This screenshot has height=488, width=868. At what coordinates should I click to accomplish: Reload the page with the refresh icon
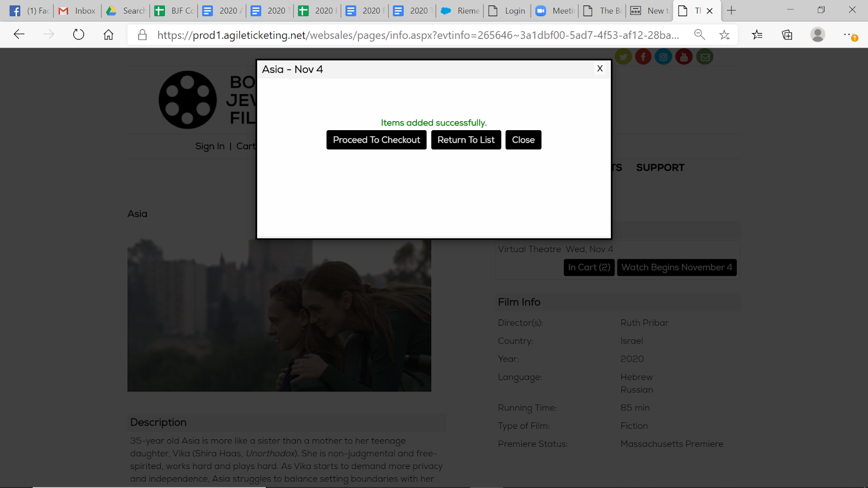click(x=79, y=35)
